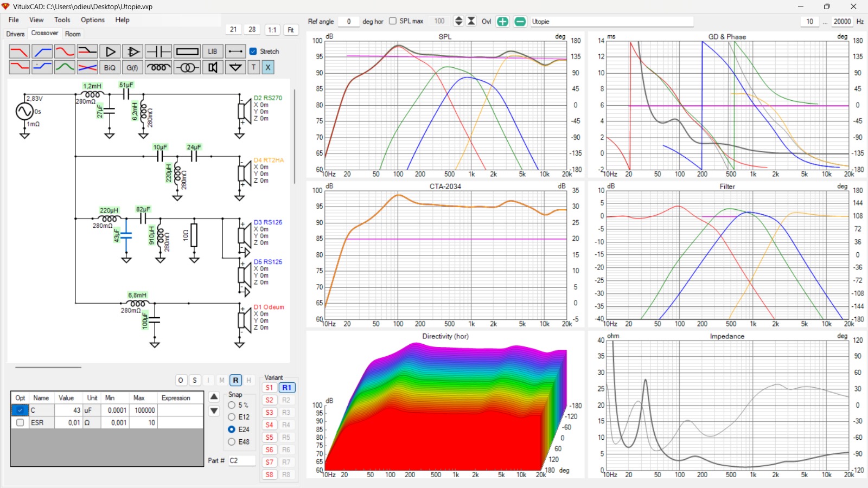Screen dimensions: 868x488
Task: Select the blue high-pass filter block icon
Action: coord(42,52)
